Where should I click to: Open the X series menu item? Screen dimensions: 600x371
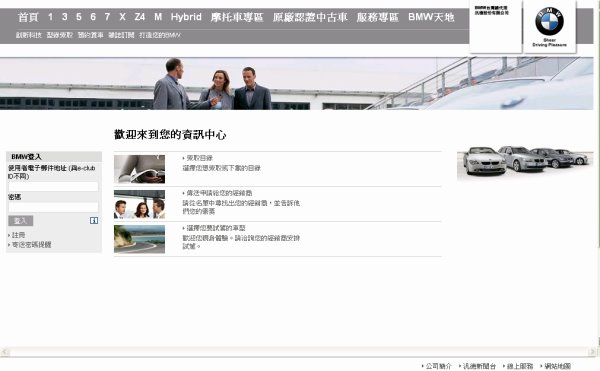122,17
